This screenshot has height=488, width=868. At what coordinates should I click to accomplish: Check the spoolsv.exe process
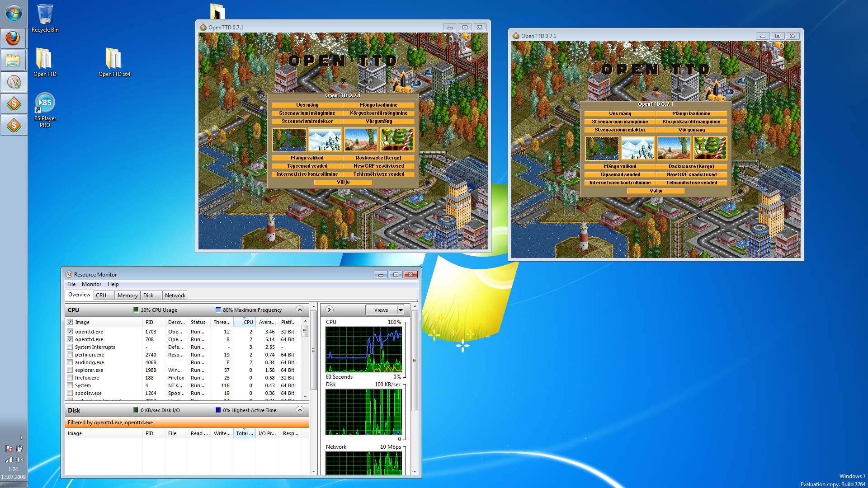pyautogui.click(x=70, y=393)
